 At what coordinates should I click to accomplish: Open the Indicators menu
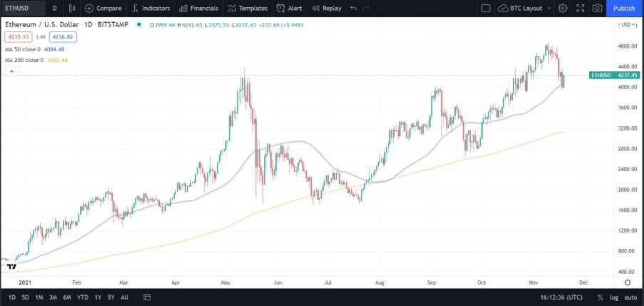pyautogui.click(x=150, y=9)
